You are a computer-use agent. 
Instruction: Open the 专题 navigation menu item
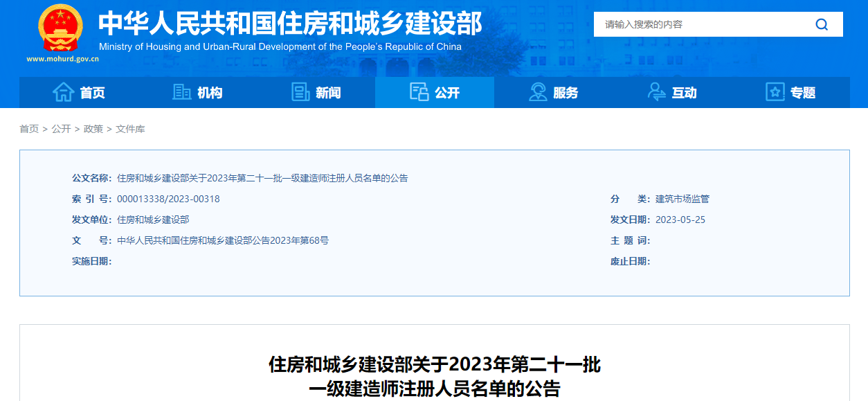[803, 93]
